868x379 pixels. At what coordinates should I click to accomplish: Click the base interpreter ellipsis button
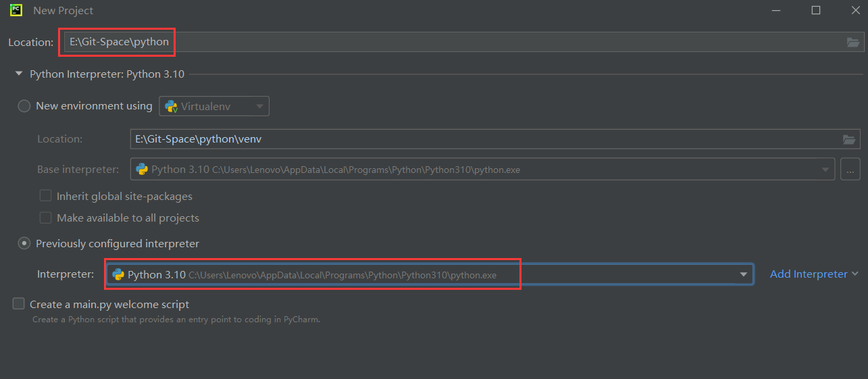click(x=850, y=169)
